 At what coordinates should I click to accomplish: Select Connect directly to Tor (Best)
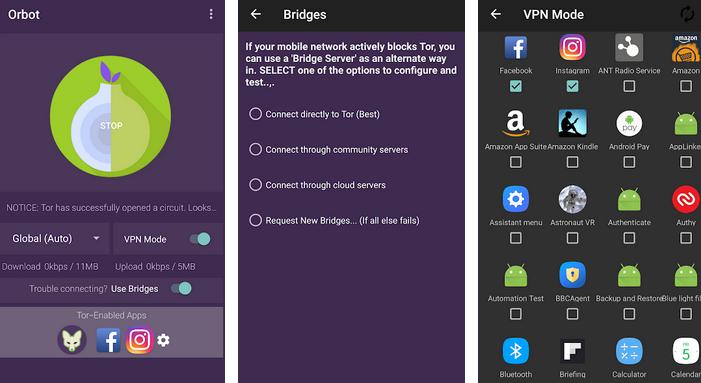coord(314,114)
